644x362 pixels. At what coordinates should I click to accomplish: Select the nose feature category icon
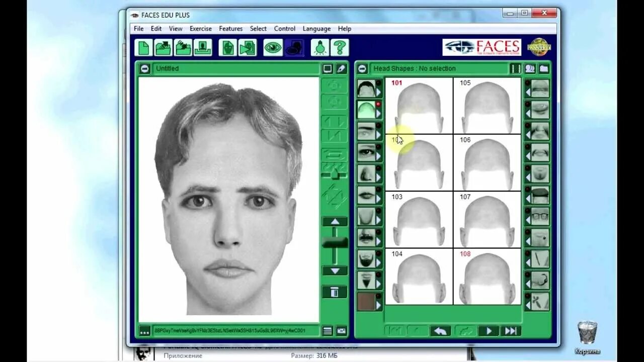[366, 173]
